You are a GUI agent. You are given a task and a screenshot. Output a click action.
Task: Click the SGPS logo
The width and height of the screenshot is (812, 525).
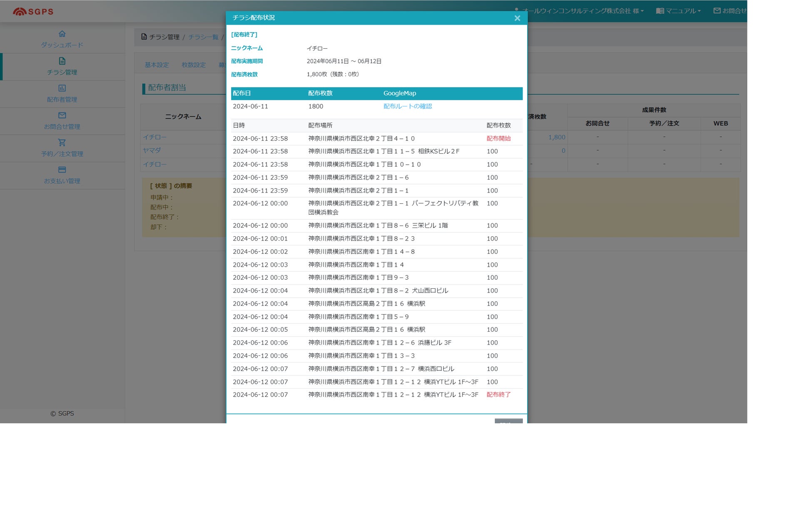tap(33, 11)
